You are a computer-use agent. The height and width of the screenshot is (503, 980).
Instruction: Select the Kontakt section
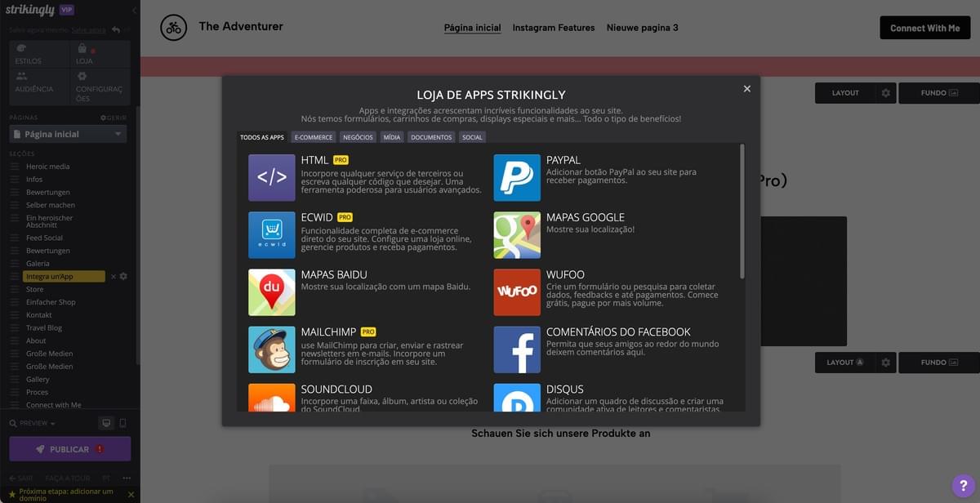39,315
